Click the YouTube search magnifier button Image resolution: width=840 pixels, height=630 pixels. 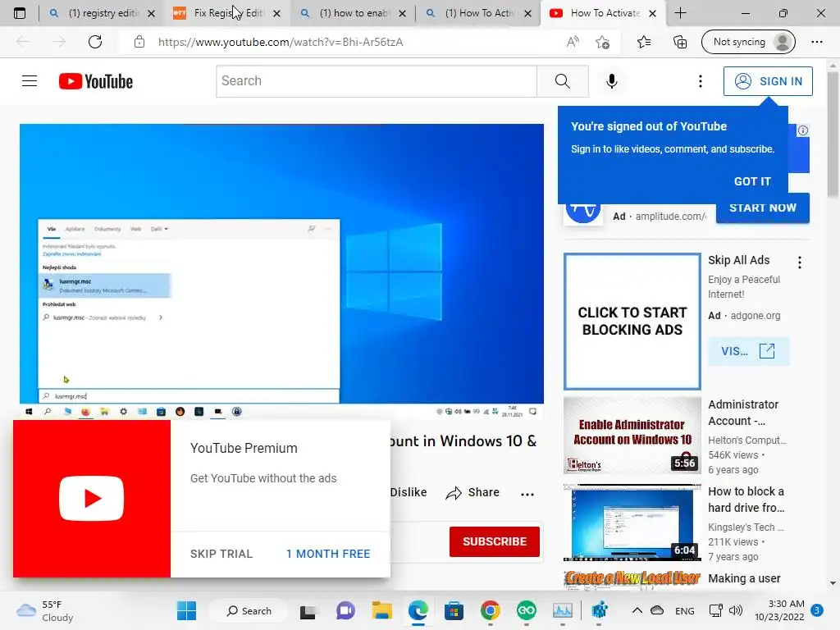(563, 81)
